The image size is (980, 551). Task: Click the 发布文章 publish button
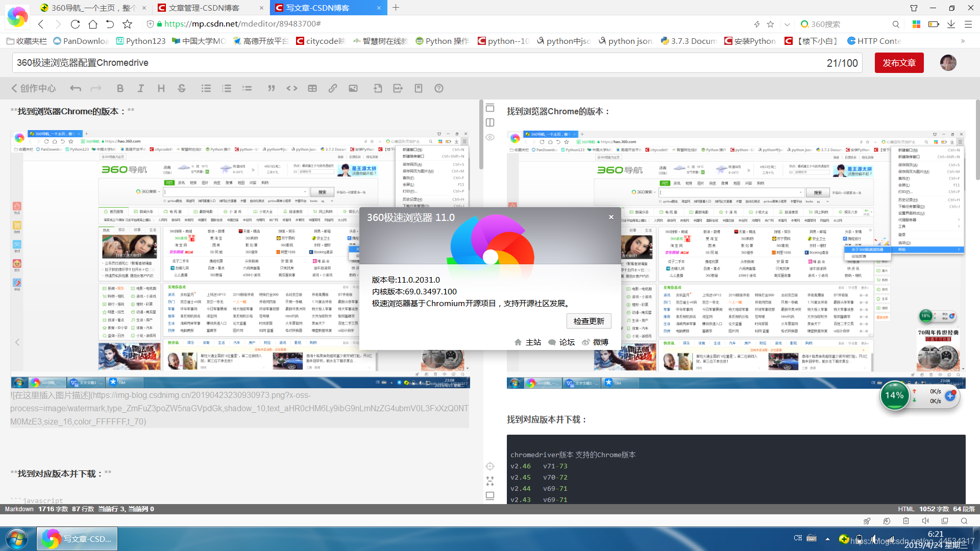tap(899, 63)
